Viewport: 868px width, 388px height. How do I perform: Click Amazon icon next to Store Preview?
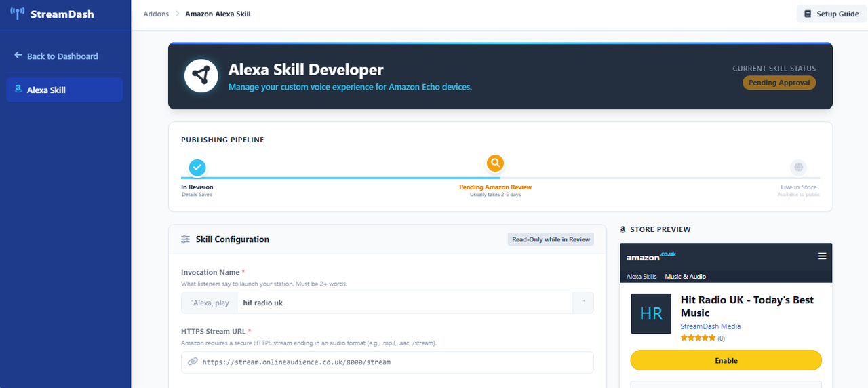[623, 229]
